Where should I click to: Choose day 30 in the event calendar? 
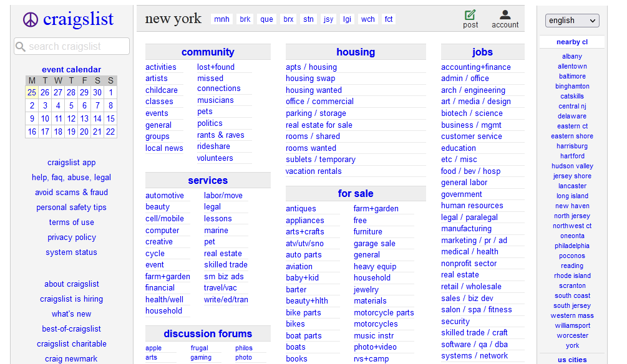tap(97, 93)
